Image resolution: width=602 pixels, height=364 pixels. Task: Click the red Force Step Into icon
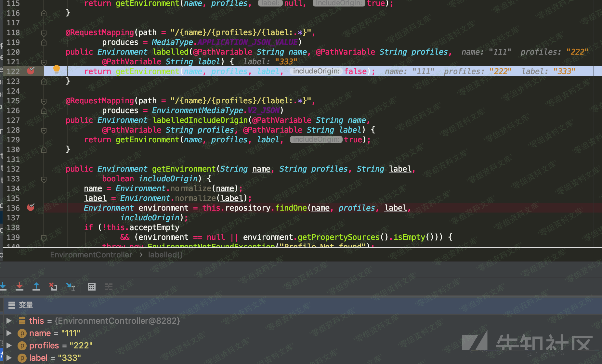(x=20, y=286)
